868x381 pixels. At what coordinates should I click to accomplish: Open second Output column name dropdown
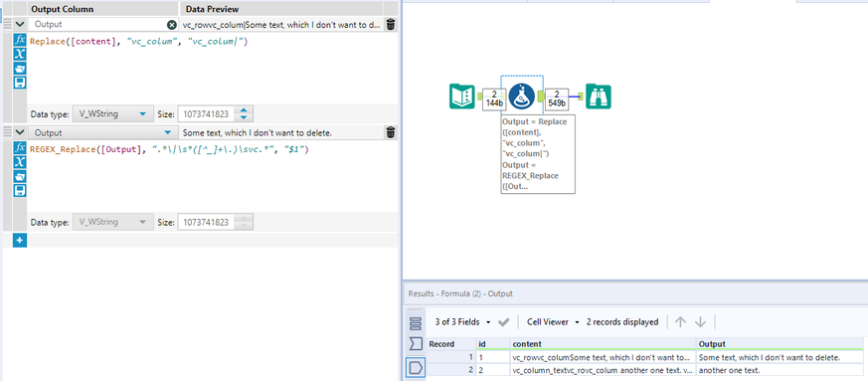(x=167, y=133)
